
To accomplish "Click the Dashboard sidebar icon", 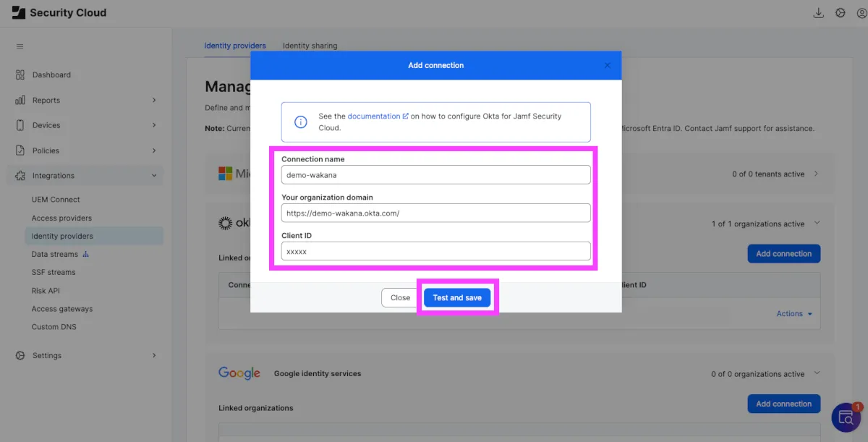I will click(20, 75).
